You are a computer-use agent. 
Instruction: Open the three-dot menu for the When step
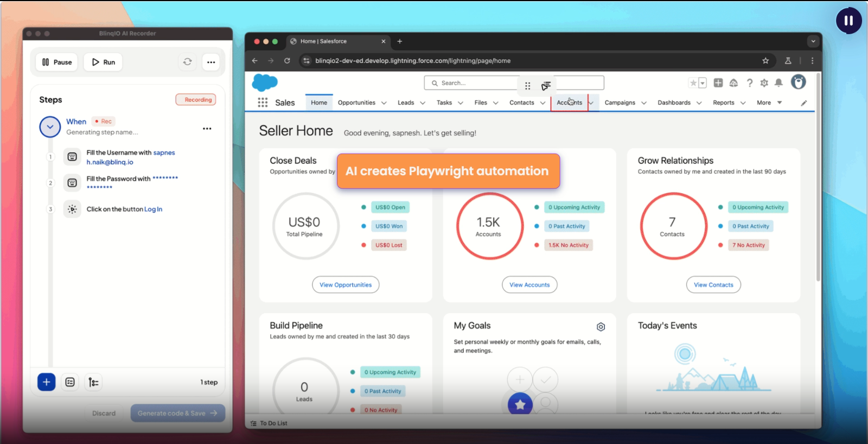click(x=207, y=129)
